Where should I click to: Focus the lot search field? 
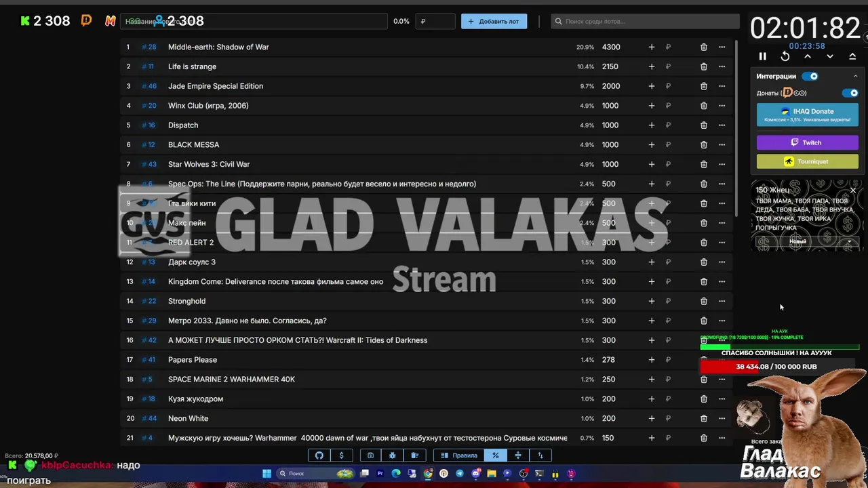click(x=645, y=21)
